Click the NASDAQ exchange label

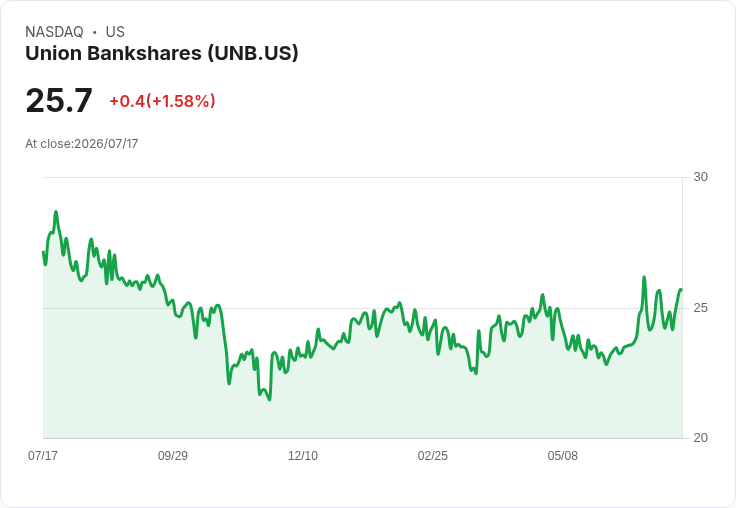54,32
